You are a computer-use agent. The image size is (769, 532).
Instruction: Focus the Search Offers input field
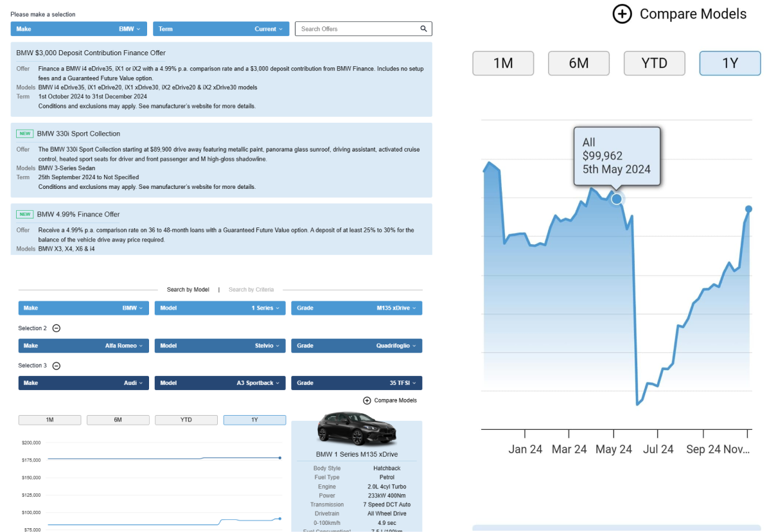point(364,29)
